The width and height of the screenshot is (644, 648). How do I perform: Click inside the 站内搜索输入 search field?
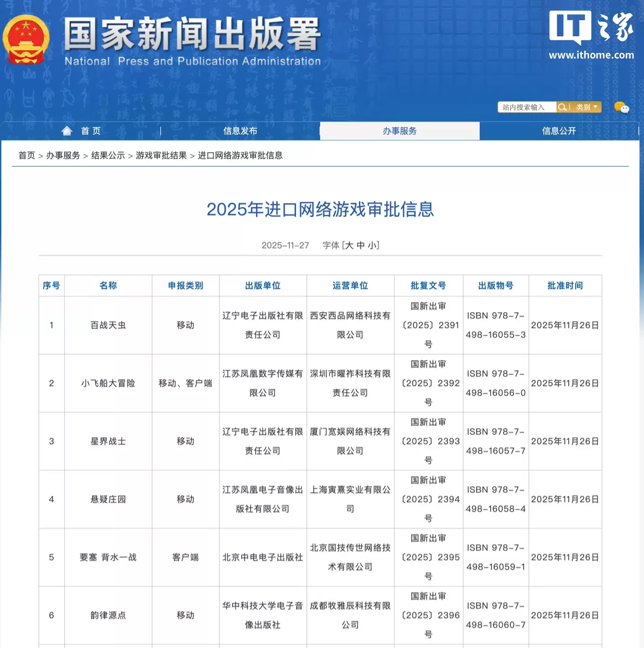(526, 107)
